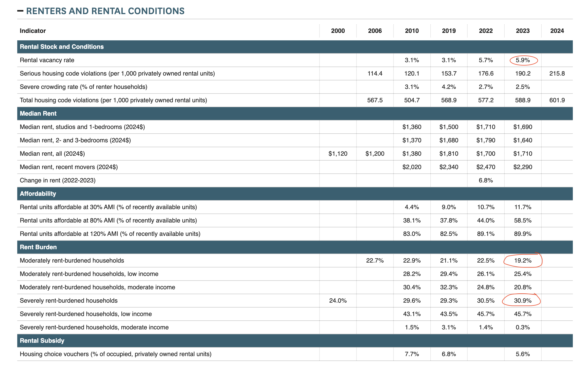Screen dimensions: 588x371
Task: Click the Affordability section header
Action: [38, 194]
